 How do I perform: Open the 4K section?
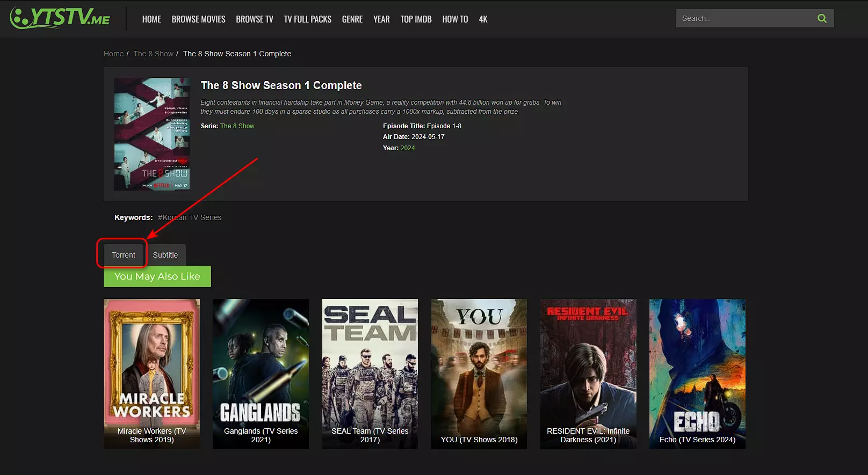point(483,19)
